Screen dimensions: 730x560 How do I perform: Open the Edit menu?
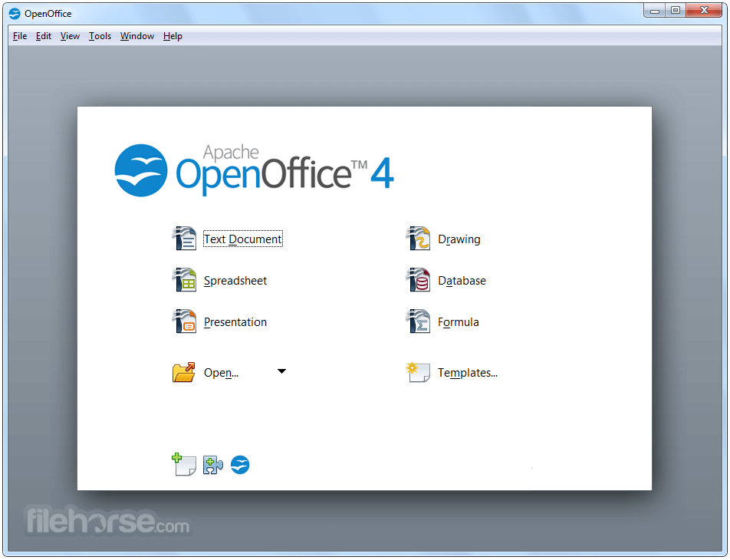(43, 36)
